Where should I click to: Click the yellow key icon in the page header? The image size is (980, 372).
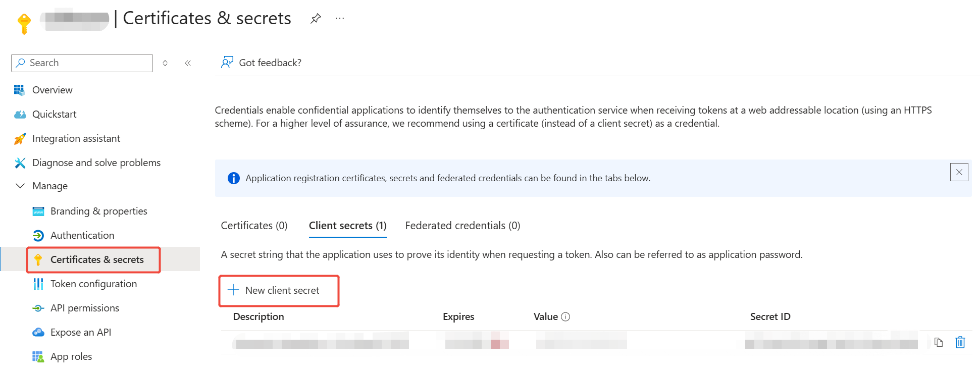pos(24,24)
